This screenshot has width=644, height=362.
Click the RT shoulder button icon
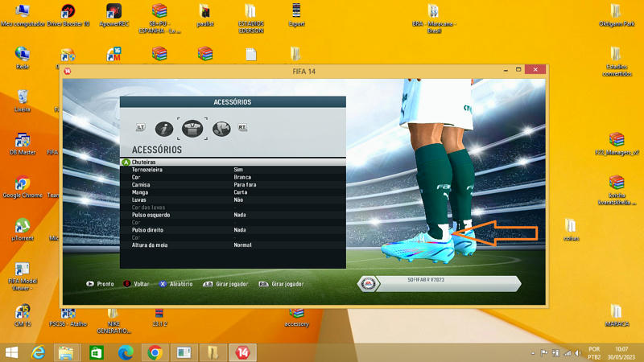[242, 127]
